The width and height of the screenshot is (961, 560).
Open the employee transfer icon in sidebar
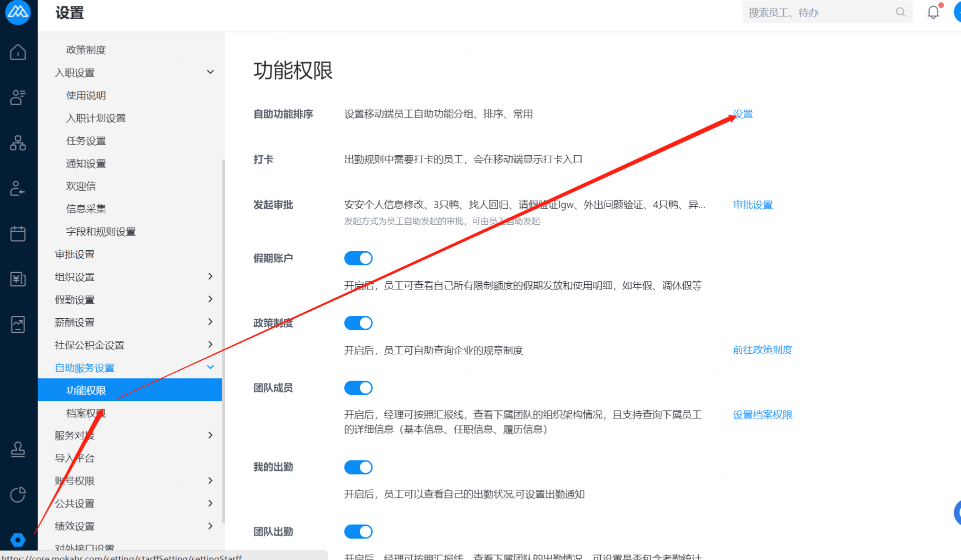pos(18,189)
